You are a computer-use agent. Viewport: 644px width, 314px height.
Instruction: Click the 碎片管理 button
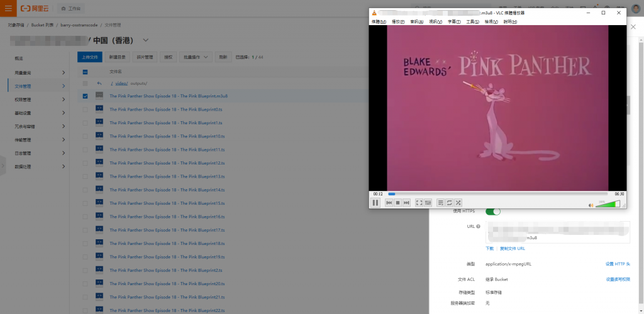click(145, 57)
